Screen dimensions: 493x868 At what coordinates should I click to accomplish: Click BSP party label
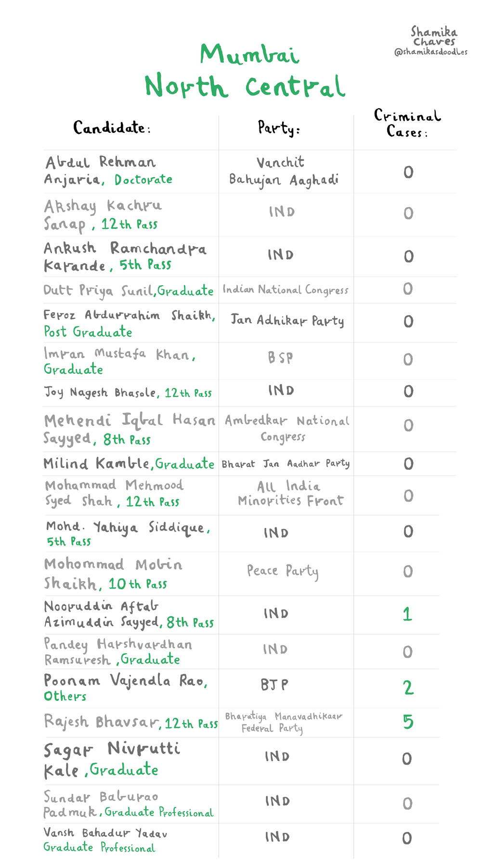(280, 358)
